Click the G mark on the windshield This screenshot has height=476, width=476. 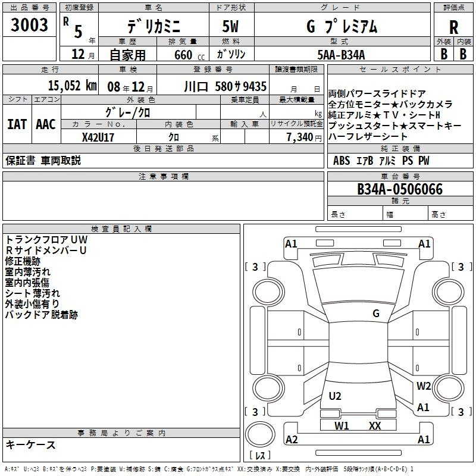point(375,314)
